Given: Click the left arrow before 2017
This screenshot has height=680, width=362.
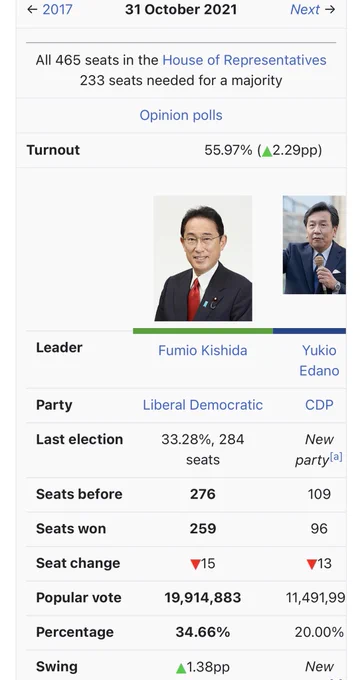Looking at the screenshot, I should 32,10.
